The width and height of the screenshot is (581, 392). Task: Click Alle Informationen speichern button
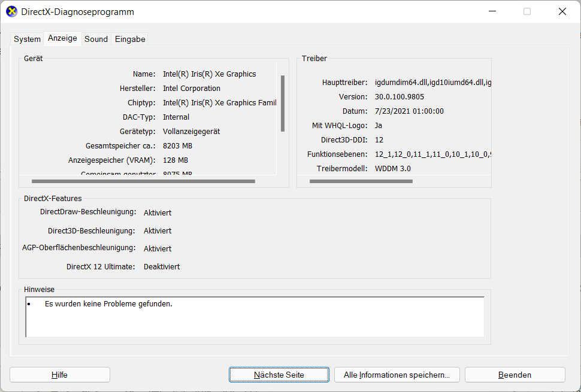point(397,375)
